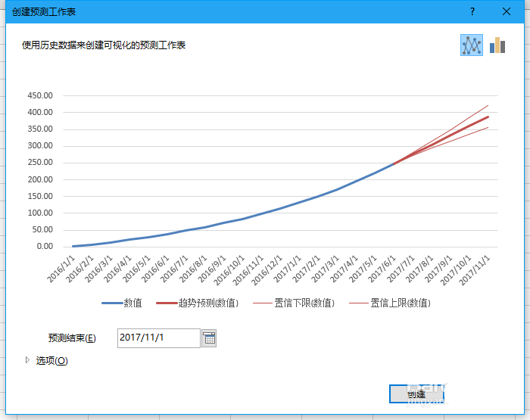Image resolution: width=530 pixels, height=420 pixels.
Task: Click the 0.00 y-axis label
Action: pos(45,246)
